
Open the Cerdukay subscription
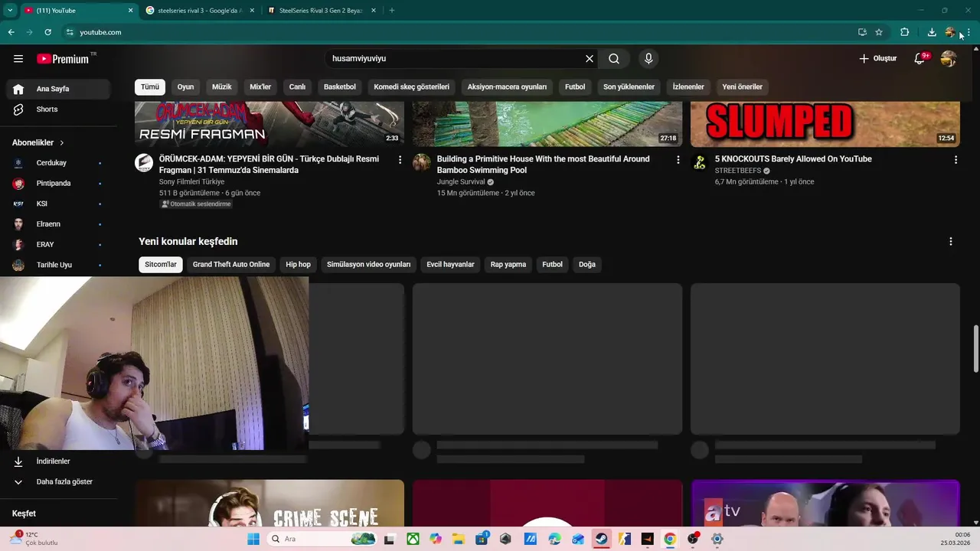tap(57, 163)
